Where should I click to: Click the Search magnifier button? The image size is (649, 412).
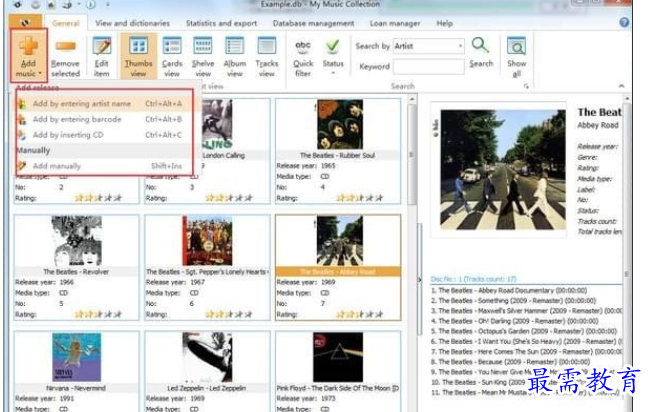tap(481, 52)
